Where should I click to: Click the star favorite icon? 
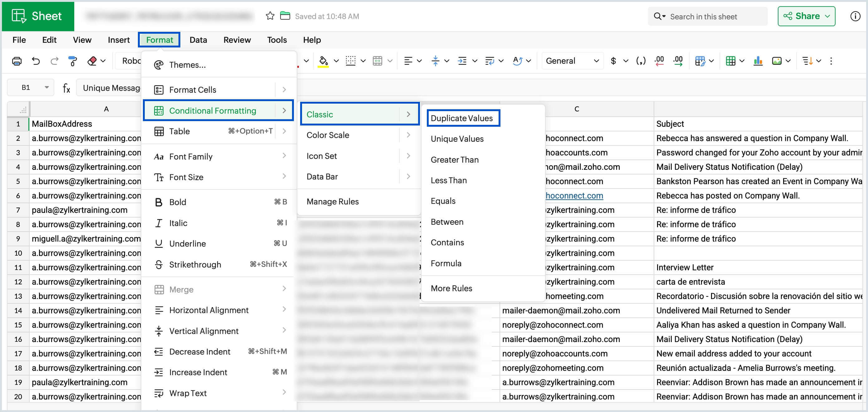[270, 16]
